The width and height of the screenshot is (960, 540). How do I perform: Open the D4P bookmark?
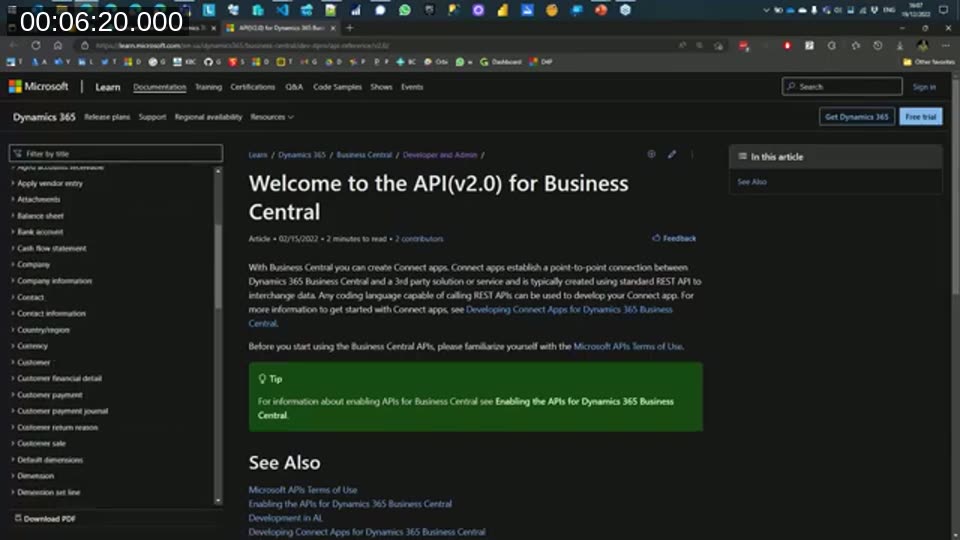pyautogui.click(x=541, y=62)
